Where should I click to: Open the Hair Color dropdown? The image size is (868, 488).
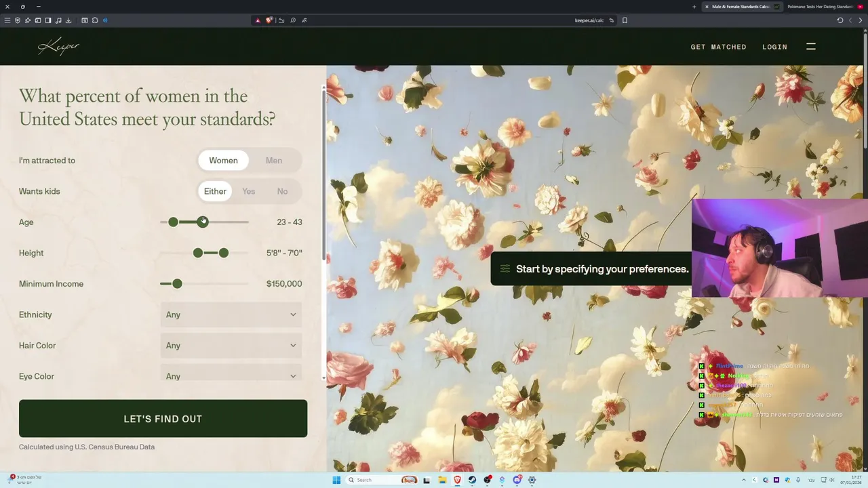(x=231, y=346)
